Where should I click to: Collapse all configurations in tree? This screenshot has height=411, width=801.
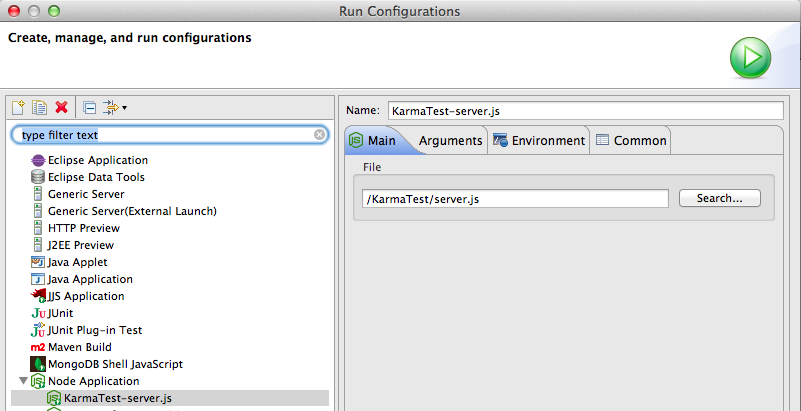click(x=89, y=107)
